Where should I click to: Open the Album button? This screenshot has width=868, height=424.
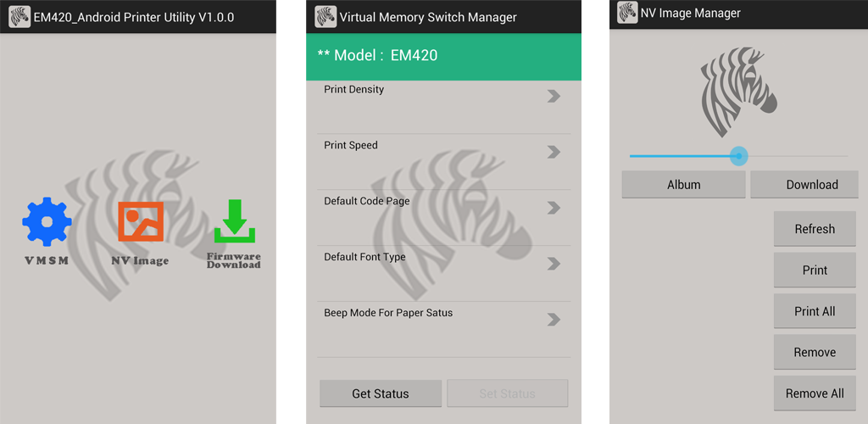[x=684, y=184]
